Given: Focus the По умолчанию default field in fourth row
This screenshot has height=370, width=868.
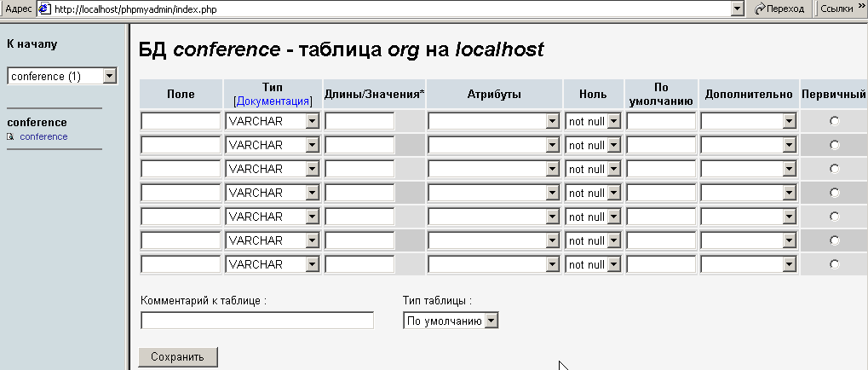Looking at the screenshot, I should pyautogui.click(x=661, y=193).
